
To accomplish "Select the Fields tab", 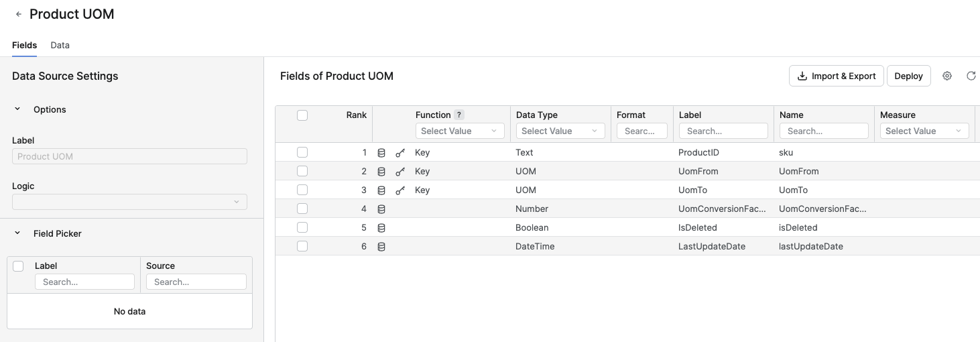I will tap(24, 45).
